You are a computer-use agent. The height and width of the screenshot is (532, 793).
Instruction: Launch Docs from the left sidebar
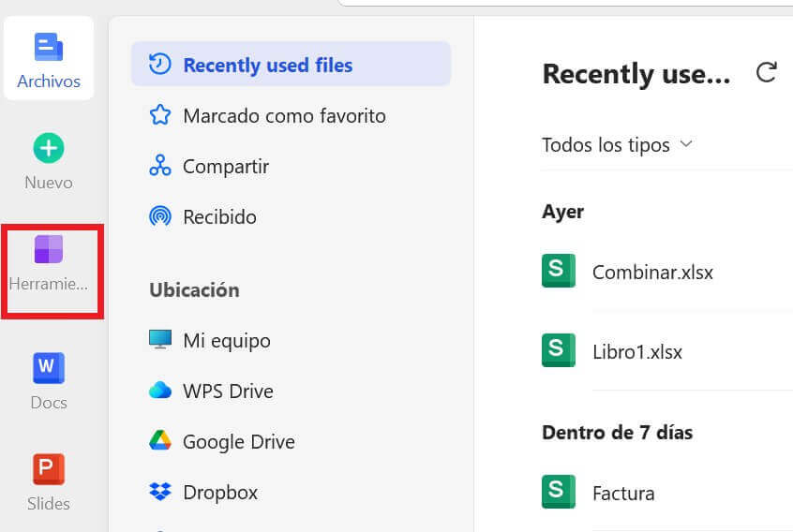[x=49, y=381]
